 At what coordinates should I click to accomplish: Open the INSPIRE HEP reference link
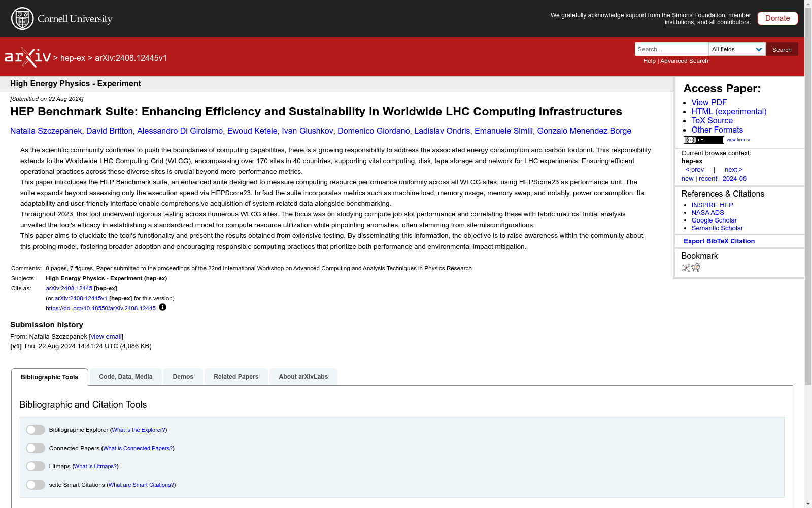pyautogui.click(x=713, y=205)
